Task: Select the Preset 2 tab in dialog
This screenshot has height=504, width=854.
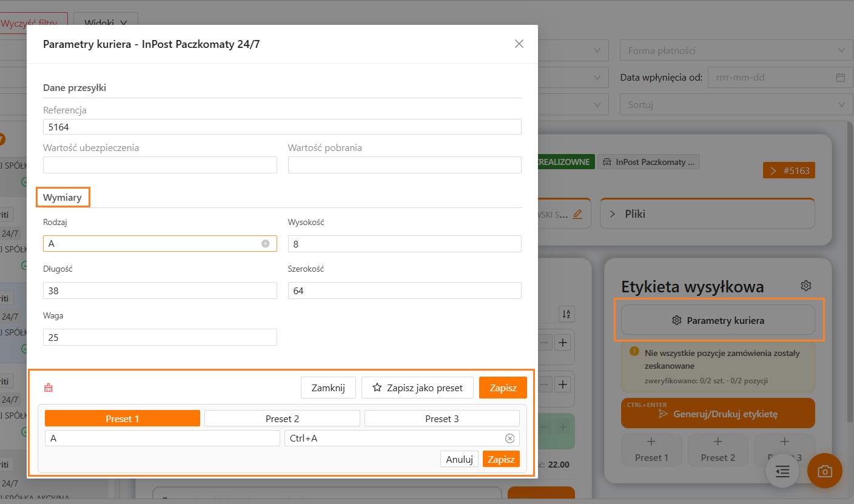Action: pos(282,418)
